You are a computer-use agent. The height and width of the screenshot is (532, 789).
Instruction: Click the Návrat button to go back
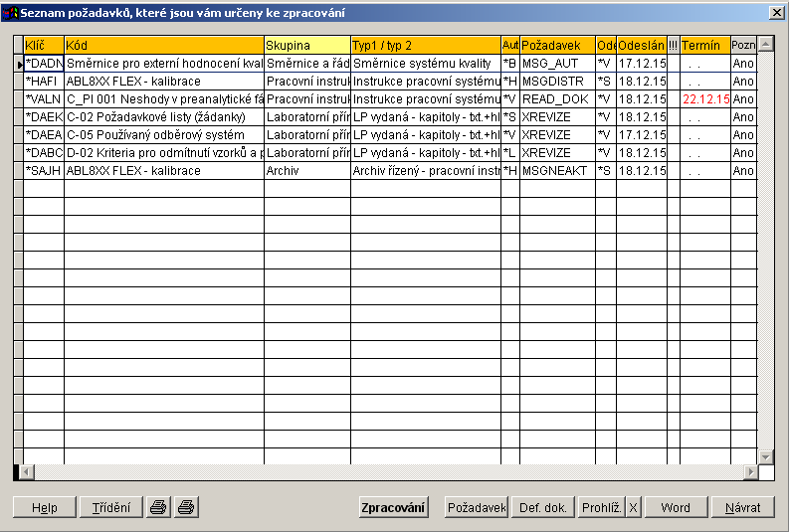(x=742, y=507)
